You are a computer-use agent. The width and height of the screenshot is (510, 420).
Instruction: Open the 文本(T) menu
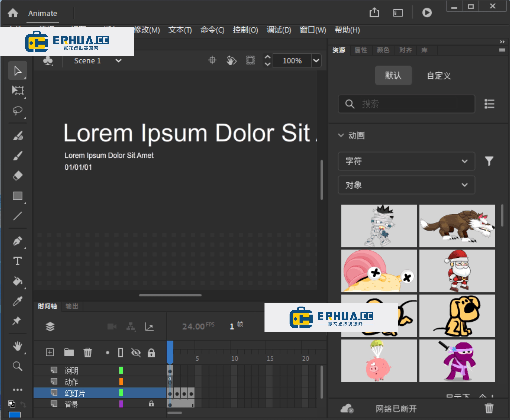(180, 30)
